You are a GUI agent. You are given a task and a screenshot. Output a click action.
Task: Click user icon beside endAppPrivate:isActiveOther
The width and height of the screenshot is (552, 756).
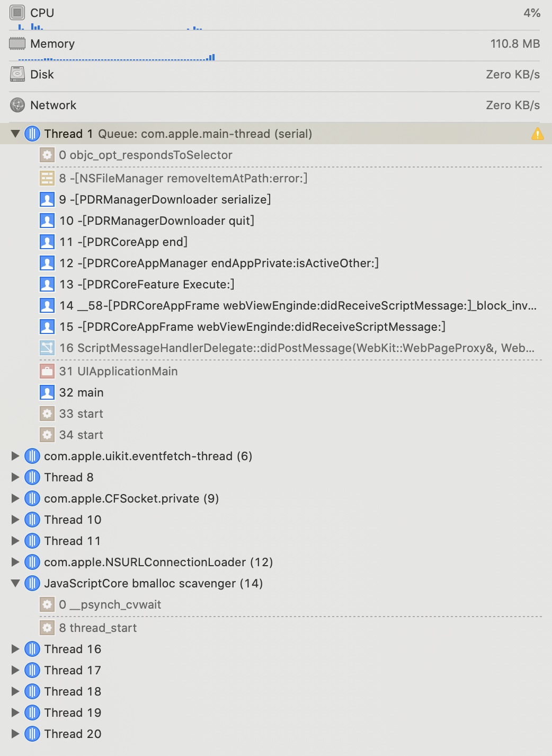pos(47,263)
